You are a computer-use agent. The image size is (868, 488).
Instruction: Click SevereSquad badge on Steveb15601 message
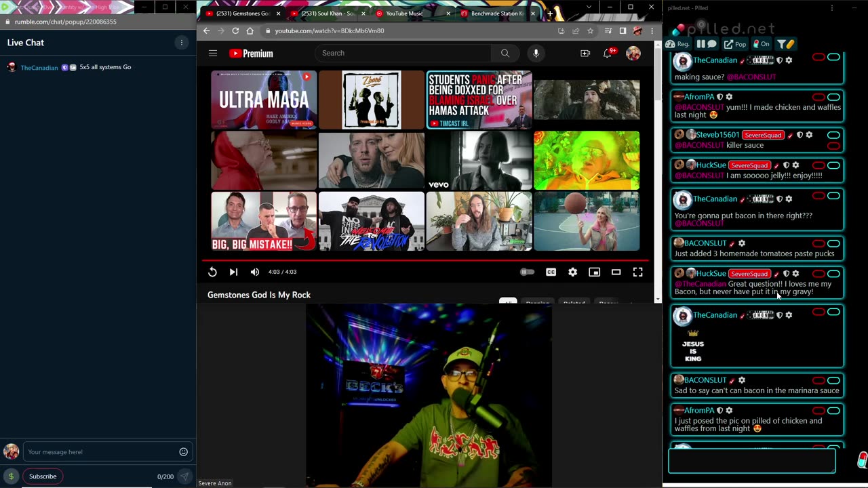763,135
